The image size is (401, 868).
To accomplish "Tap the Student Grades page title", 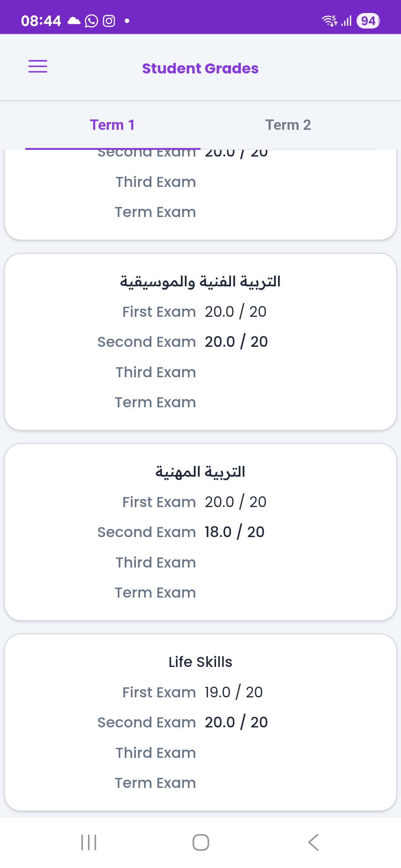I will pos(200,69).
